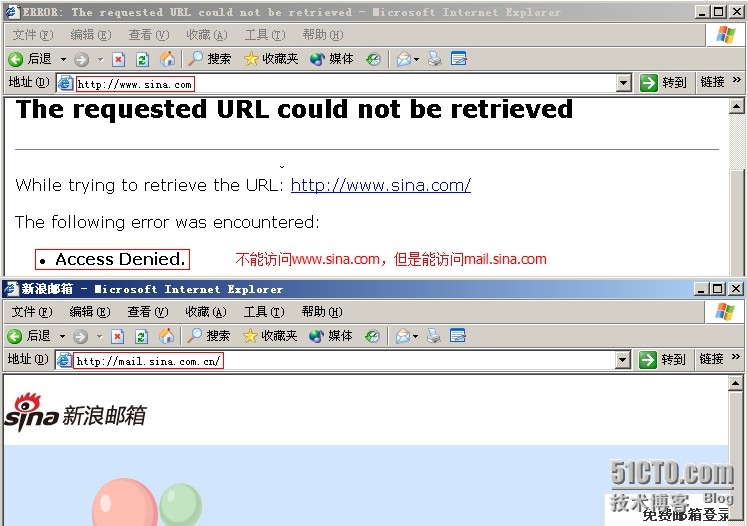Click Print icon in the 新浪邮箱 window
The image size is (748, 526).
coord(434,336)
